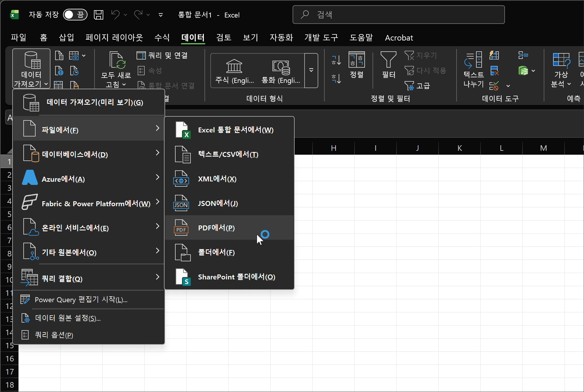Click the Data Validation icon
The width and height of the screenshot is (584, 392).
494,86
